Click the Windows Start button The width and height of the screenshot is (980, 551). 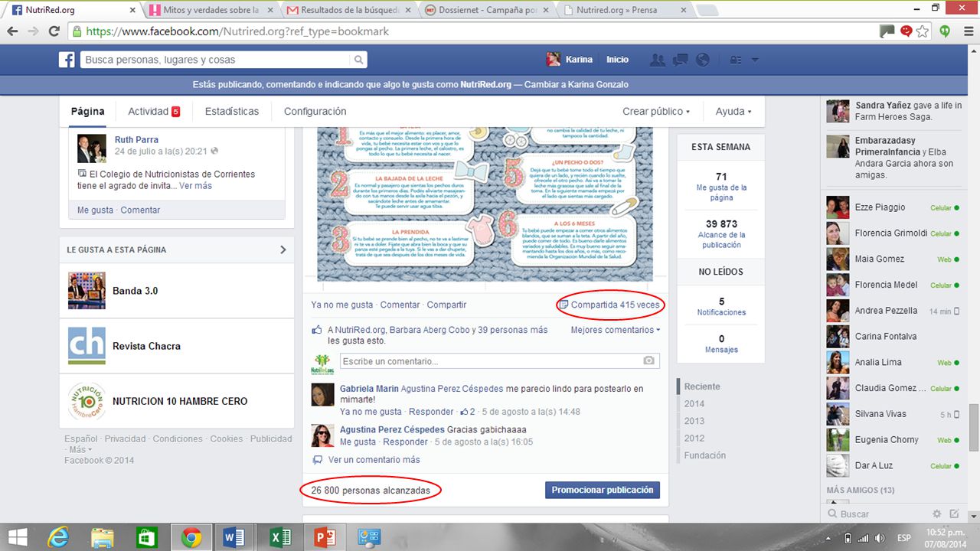(x=17, y=537)
